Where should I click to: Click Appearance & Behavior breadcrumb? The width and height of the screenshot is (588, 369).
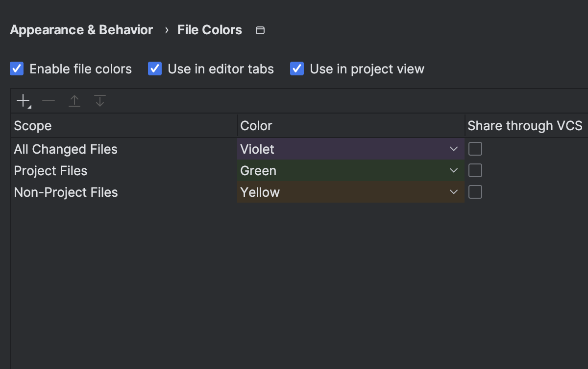pos(81,30)
